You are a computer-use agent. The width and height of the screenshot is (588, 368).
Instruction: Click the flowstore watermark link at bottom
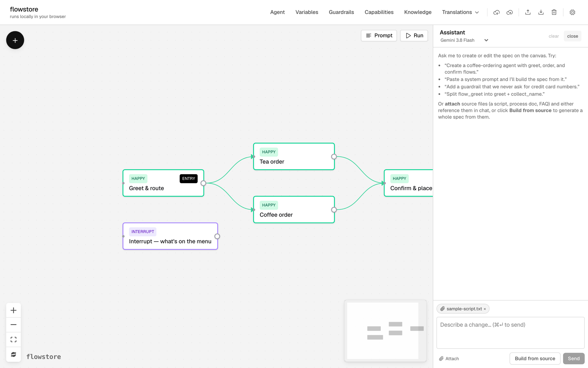pos(44,357)
